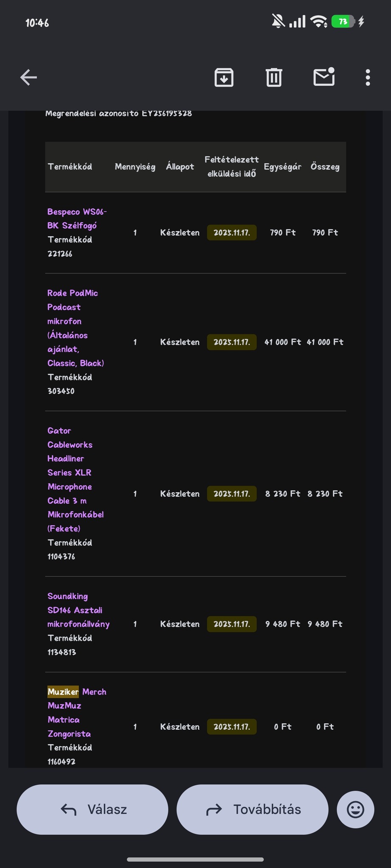Tap the battery indicator showing 73

pyautogui.click(x=343, y=21)
